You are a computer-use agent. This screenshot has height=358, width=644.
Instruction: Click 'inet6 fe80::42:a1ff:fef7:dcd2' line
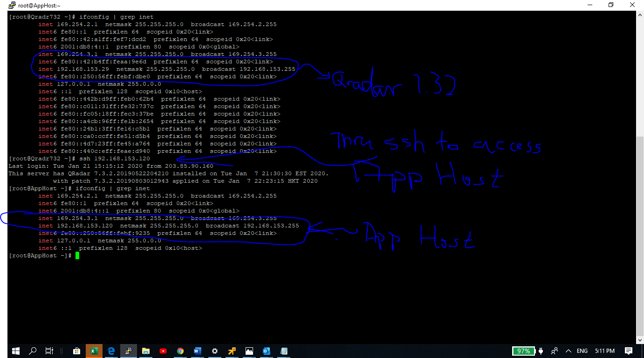156,39
